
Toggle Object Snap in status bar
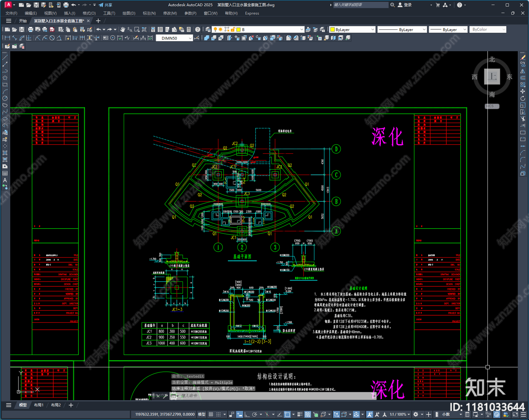(287, 414)
